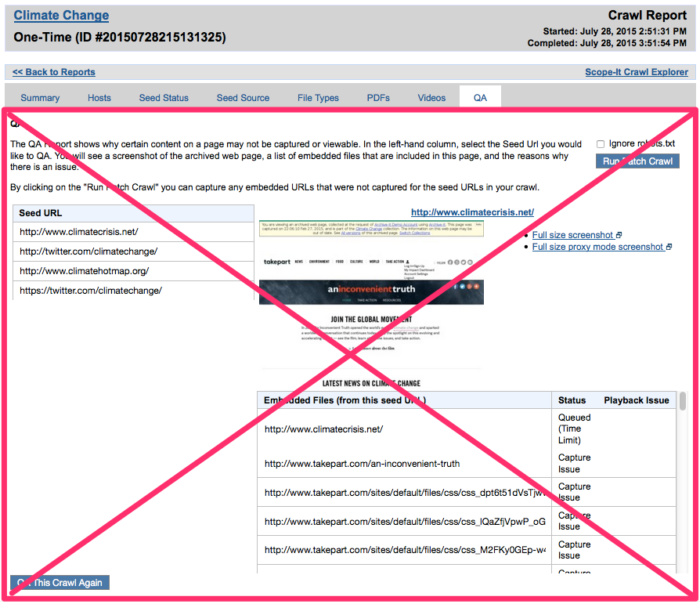
Task: Switch to File Types tab
Action: [318, 98]
